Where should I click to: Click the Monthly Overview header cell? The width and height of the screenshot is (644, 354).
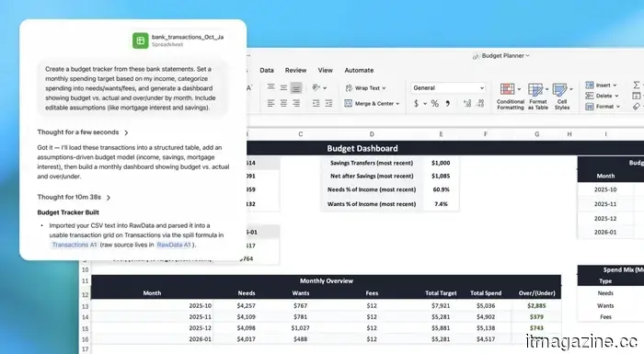pyautogui.click(x=326, y=280)
